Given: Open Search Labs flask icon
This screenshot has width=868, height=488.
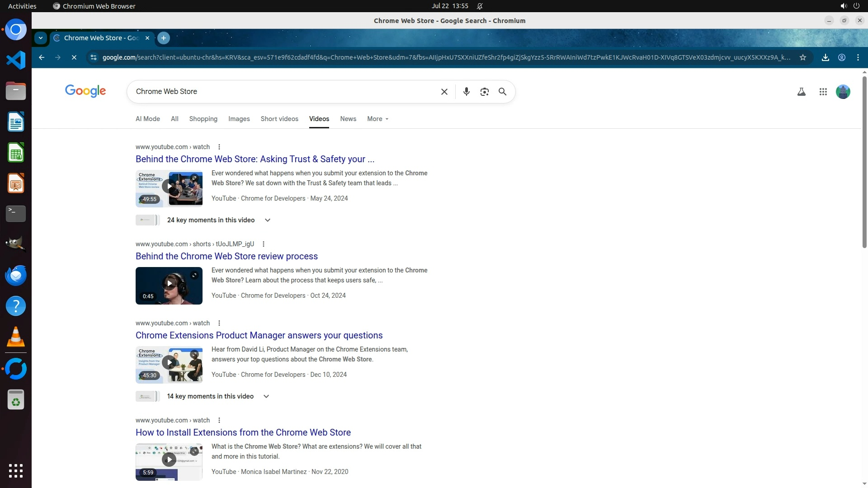Looking at the screenshot, I should click(801, 92).
